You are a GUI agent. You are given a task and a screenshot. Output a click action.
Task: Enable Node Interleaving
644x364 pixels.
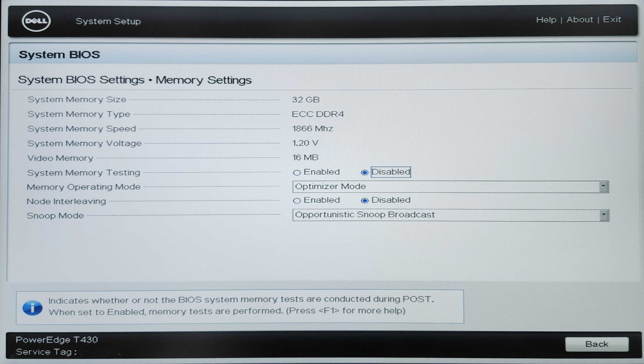point(297,200)
